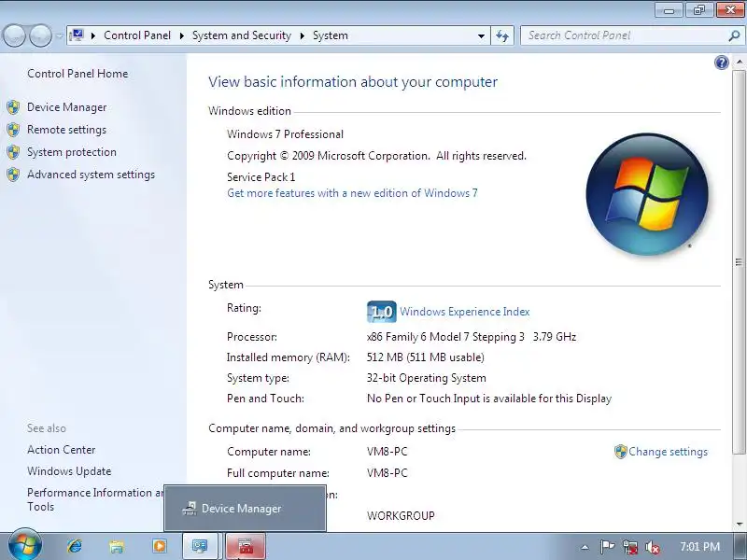Click the search magnifier icon
The image size is (747, 560).
(x=734, y=35)
